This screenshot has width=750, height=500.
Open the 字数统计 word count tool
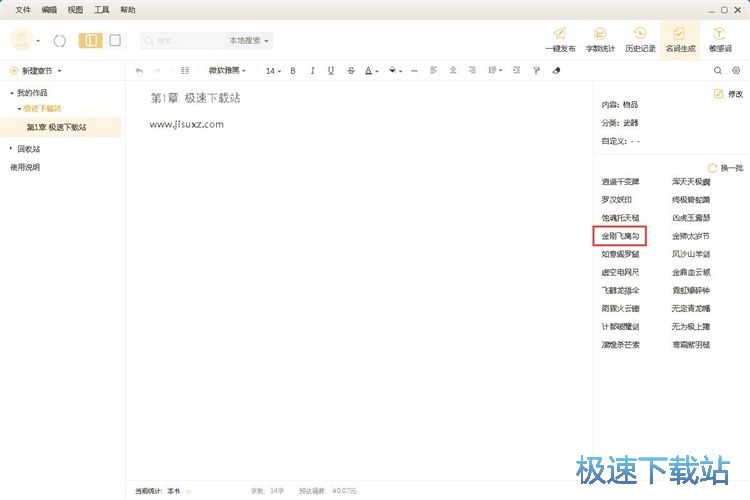(600, 40)
